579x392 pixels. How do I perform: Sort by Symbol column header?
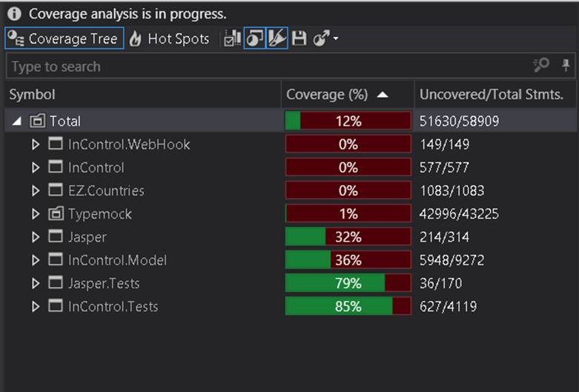143,95
